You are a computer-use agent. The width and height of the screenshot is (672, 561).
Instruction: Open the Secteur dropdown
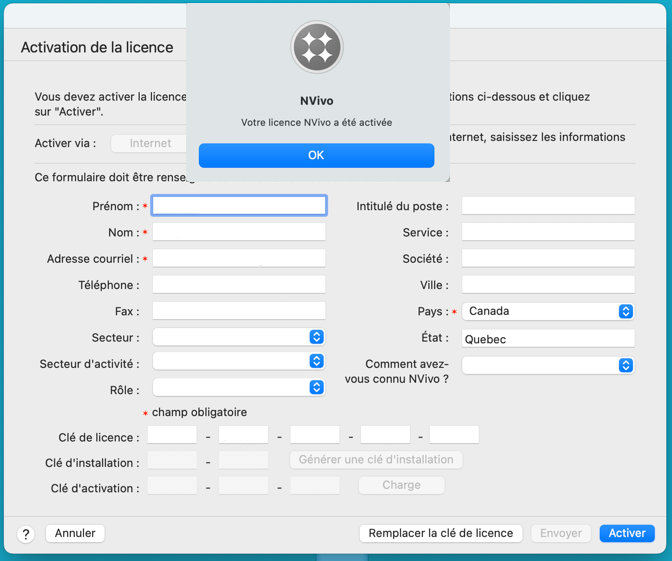point(239,337)
